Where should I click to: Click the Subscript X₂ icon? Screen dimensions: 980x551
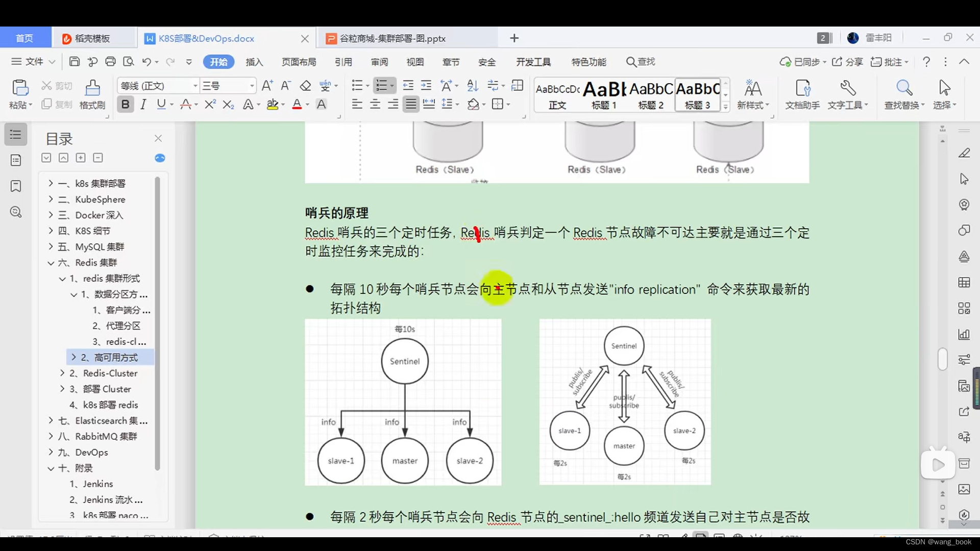point(228,105)
